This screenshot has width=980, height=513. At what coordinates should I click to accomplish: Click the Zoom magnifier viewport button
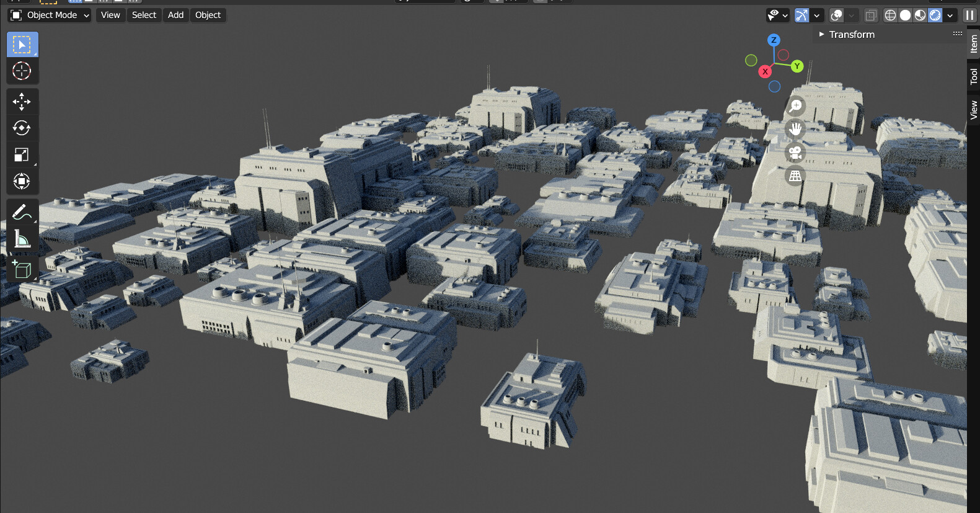(x=795, y=106)
